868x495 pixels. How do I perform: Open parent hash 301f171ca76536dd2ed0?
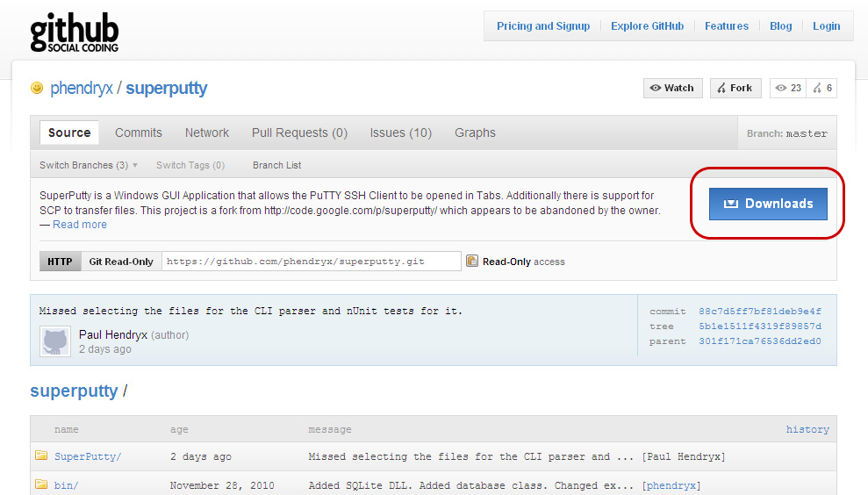(759, 341)
